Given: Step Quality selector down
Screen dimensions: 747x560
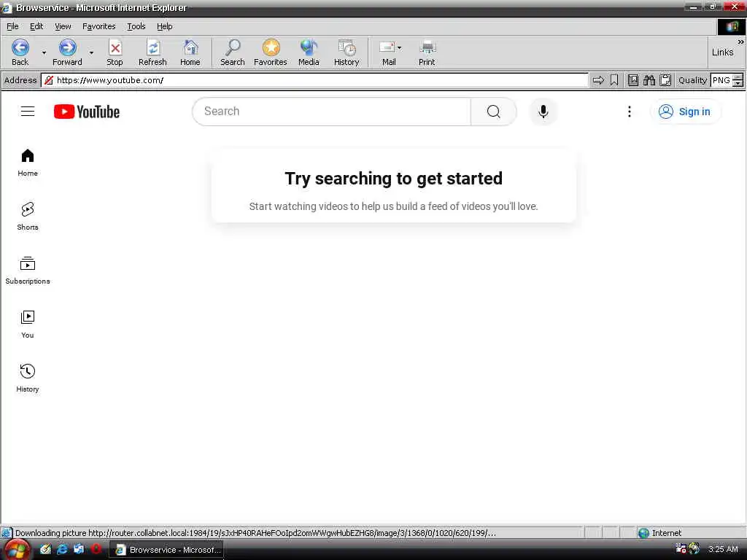Looking at the screenshot, I should [x=738, y=83].
